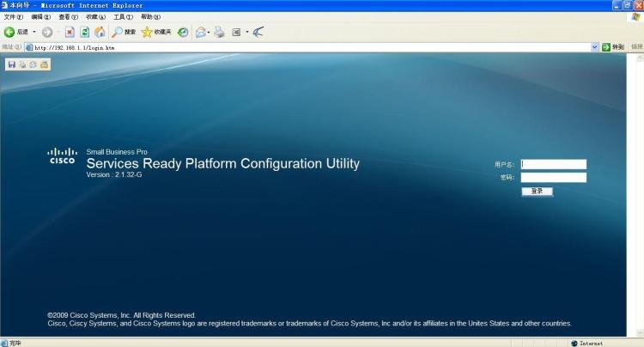Click 'Services Ready Platform Configuration Utility' heading
The height and width of the screenshot is (347, 644).
[x=223, y=163]
